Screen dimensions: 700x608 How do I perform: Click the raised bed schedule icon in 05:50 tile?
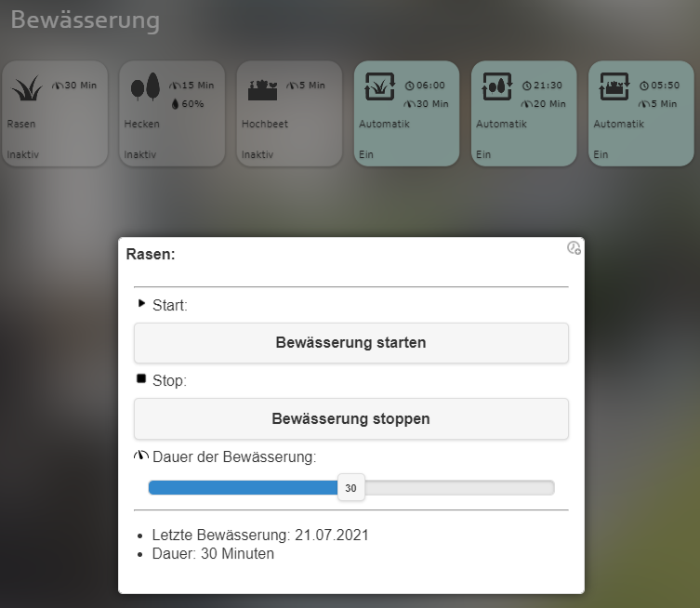pyautogui.click(x=614, y=86)
